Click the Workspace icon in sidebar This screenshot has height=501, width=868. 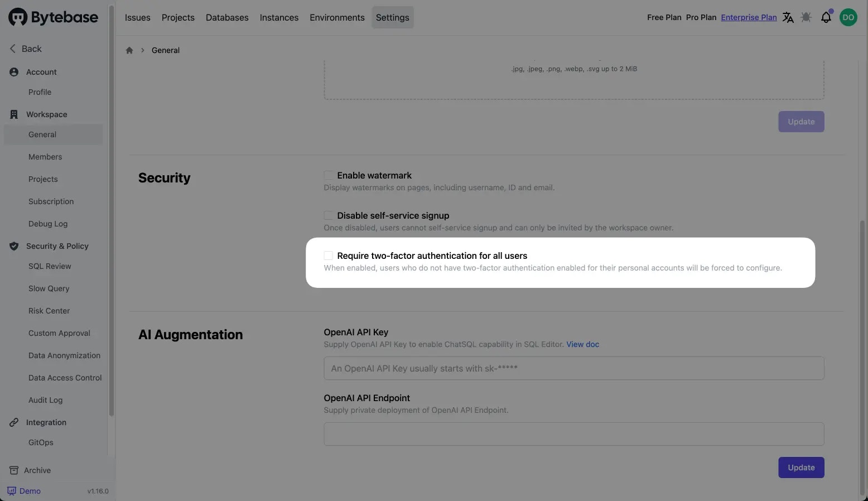point(13,114)
